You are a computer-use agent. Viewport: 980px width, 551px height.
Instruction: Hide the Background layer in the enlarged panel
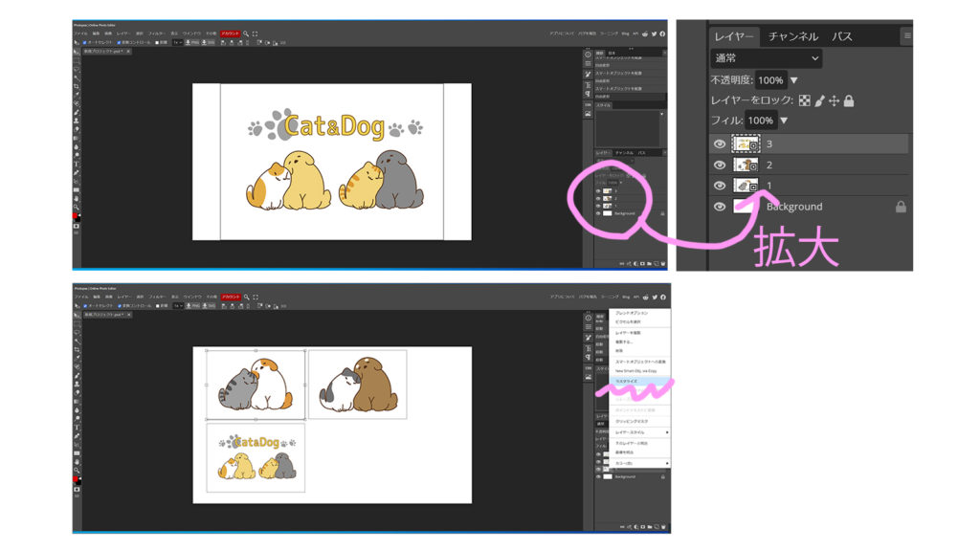[x=720, y=207]
